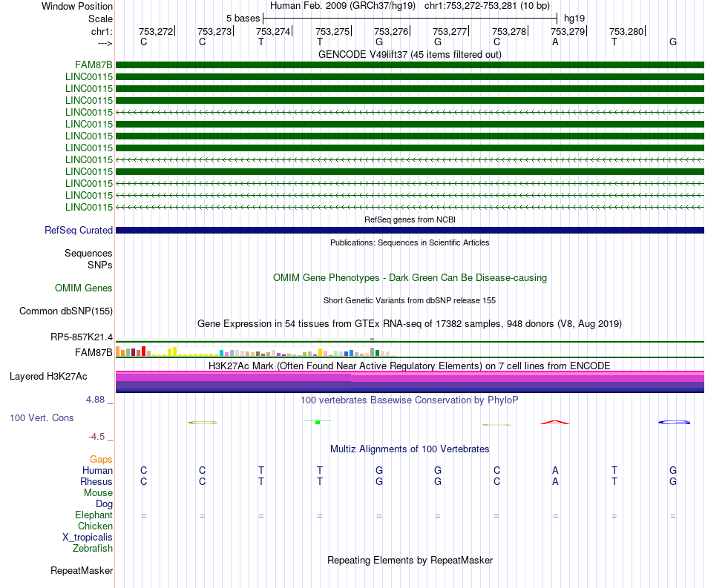Click the RP5-857K21.4 GTEx expression label

(x=82, y=337)
